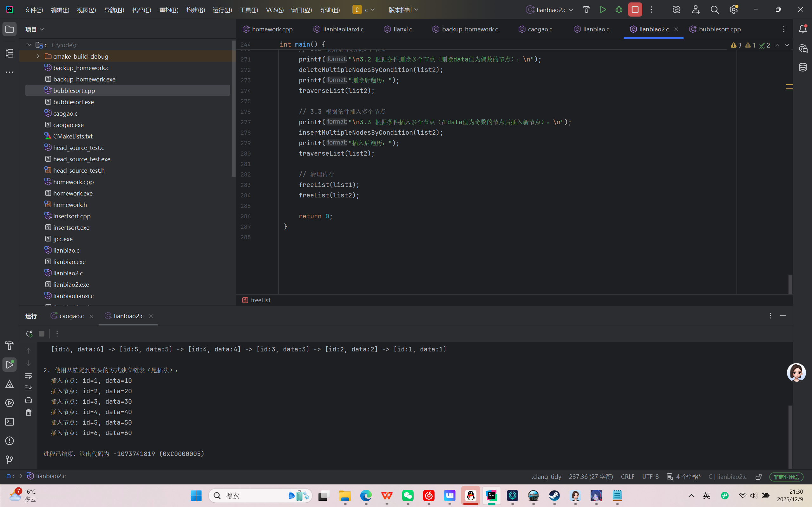Viewport: 812px width, 507px height.
Task: Open the Database tool window on right sidebar
Action: (802, 67)
